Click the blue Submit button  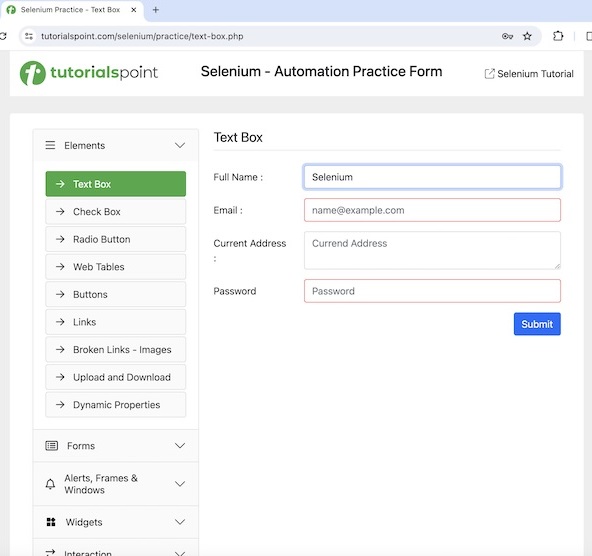point(537,324)
